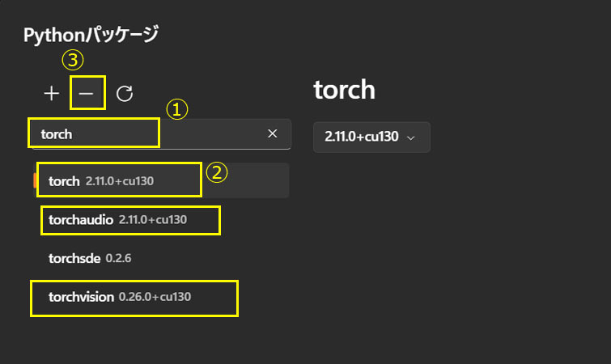611x364 pixels.
Task: Click version 0.26.0+cu130 beside torchvision
Action: click(x=155, y=297)
